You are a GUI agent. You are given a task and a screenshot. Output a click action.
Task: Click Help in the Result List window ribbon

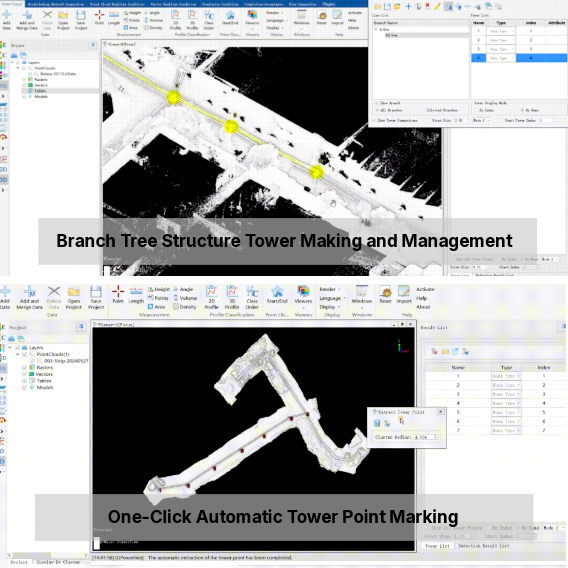pyautogui.click(x=421, y=298)
